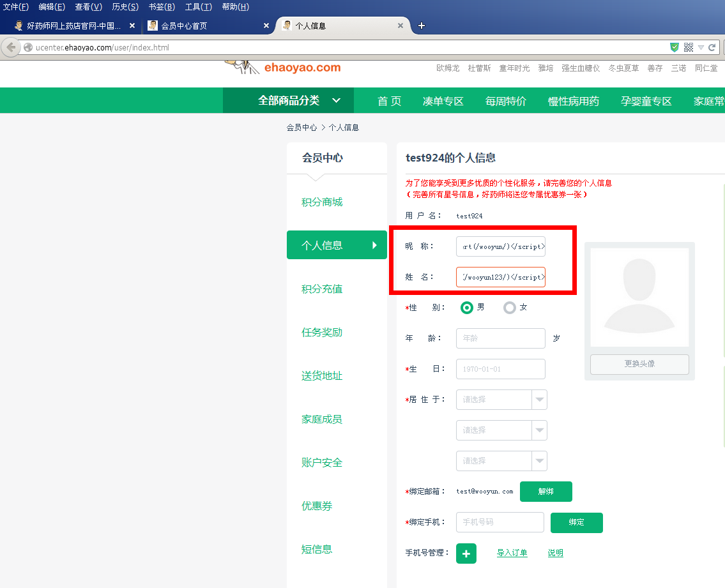
Task: Click the browser back arrow button
Action: [x=10, y=48]
